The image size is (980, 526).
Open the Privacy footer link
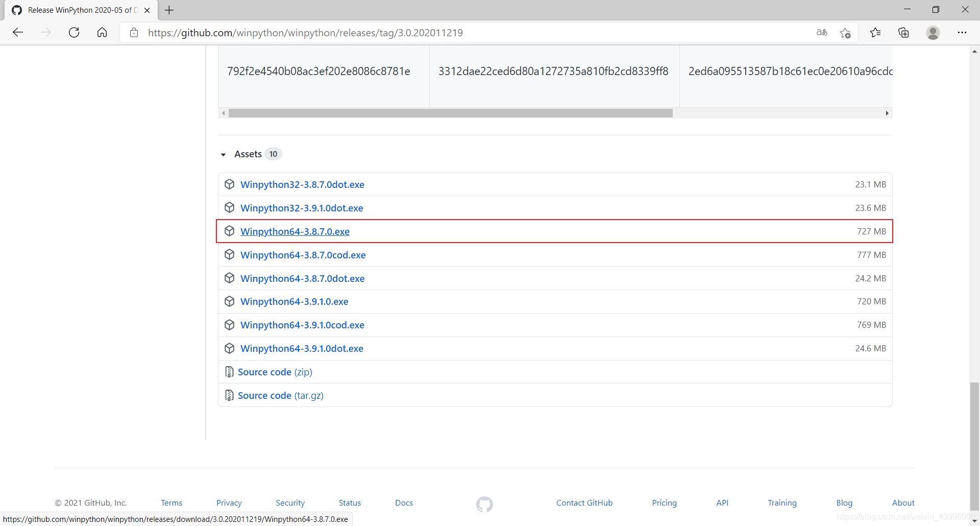(229, 503)
